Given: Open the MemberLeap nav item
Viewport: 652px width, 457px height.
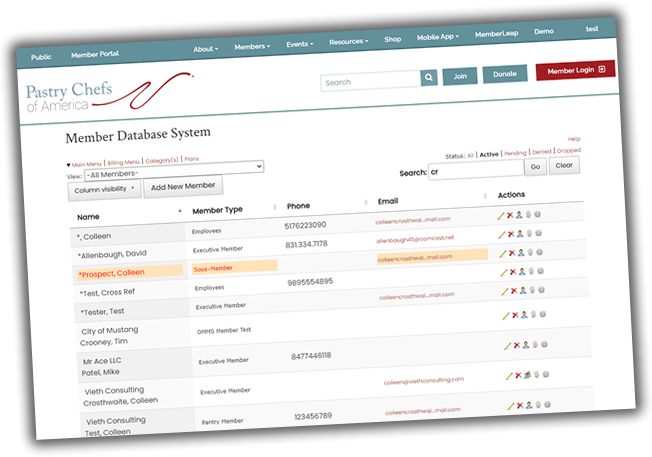Looking at the screenshot, I should pos(496,34).
